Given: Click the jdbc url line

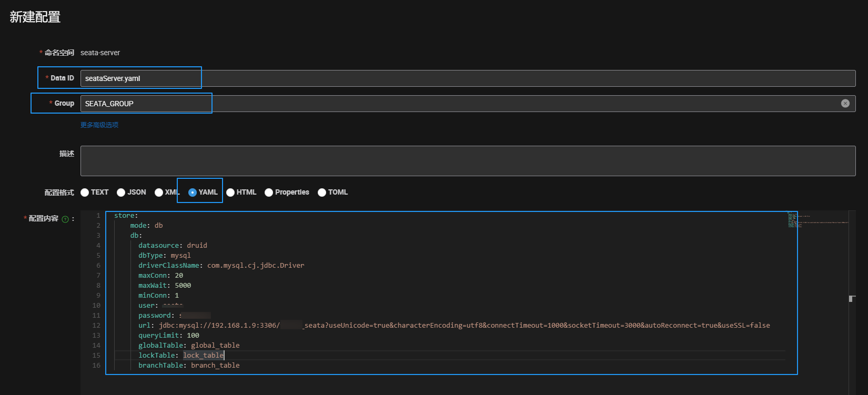Looking at the screenshot, I should [454, 326].
